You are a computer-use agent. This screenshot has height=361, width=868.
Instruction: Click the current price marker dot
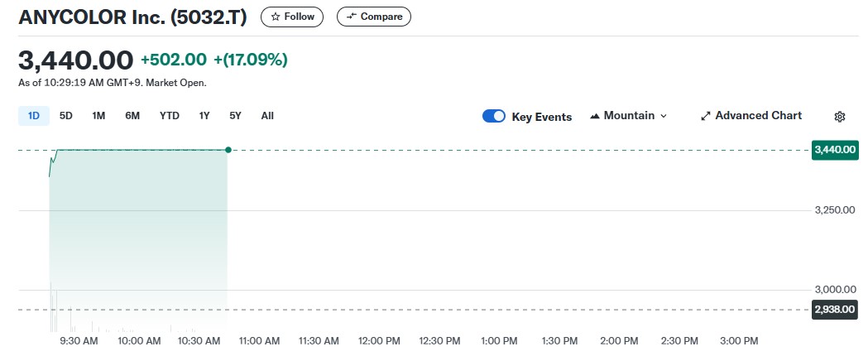click(228, 150)
